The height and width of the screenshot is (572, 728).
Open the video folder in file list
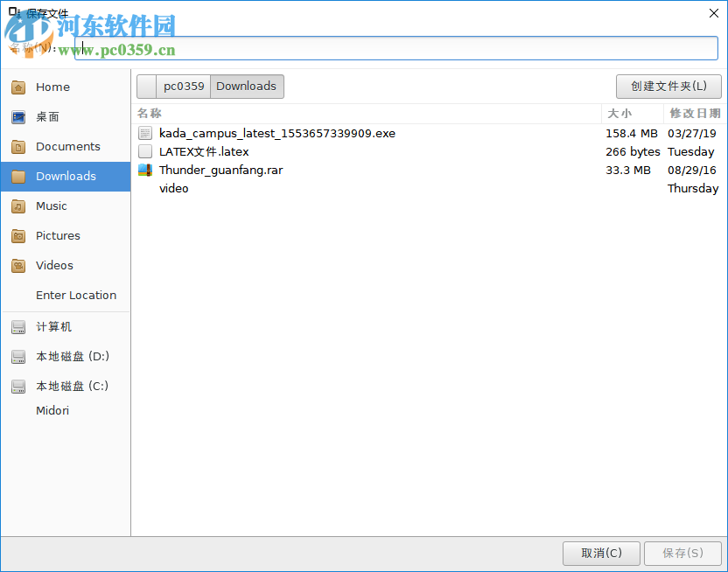[173, 188]
